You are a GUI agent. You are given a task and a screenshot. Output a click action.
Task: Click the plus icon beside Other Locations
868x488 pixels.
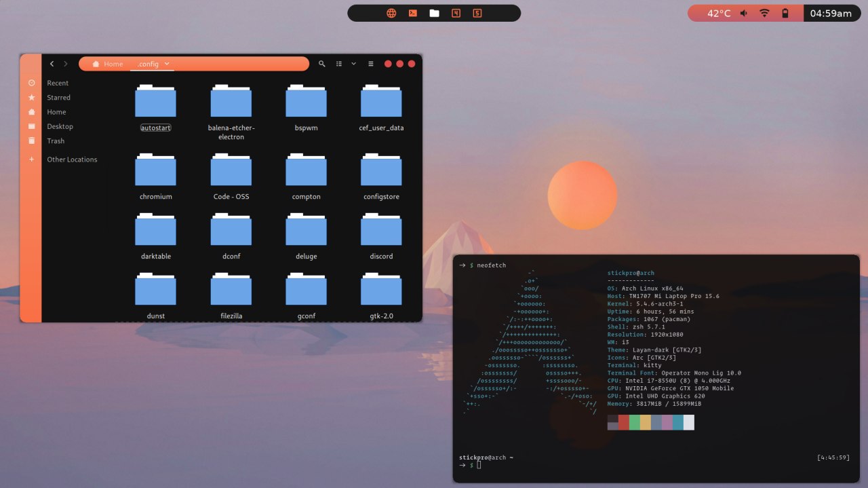(31, 159)
